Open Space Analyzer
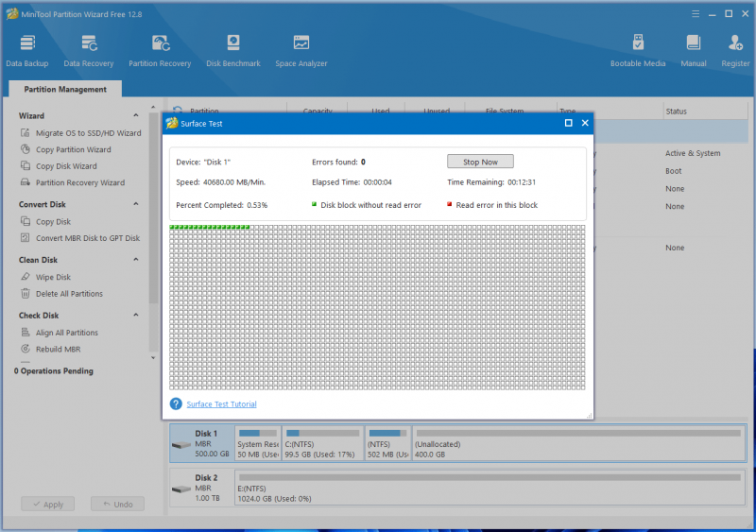The width and height of the screenshot is (756, 532). click(x=301, y=50)
